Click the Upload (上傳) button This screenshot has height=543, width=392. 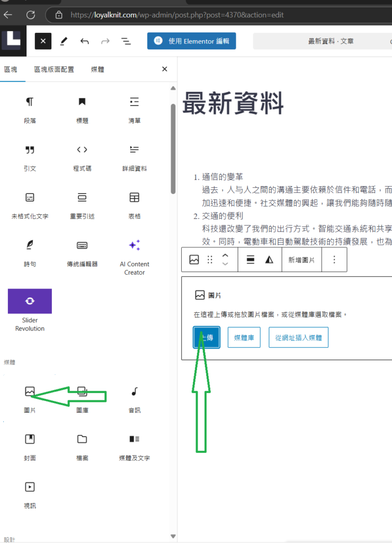tap(207, 337)
